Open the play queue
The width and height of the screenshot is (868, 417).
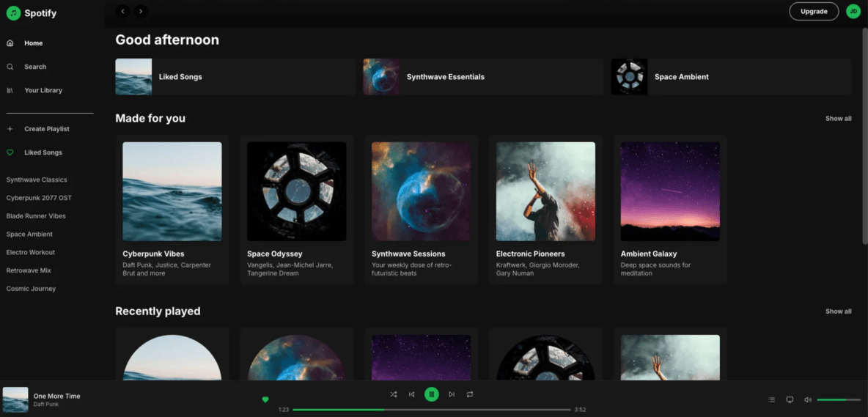(x=772, y=399)
